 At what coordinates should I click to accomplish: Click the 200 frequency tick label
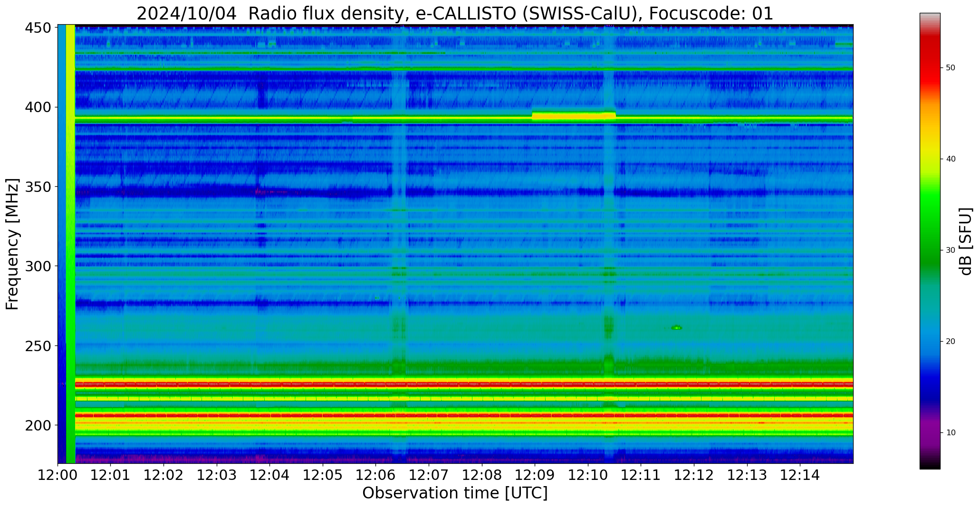tap(38, 425)
